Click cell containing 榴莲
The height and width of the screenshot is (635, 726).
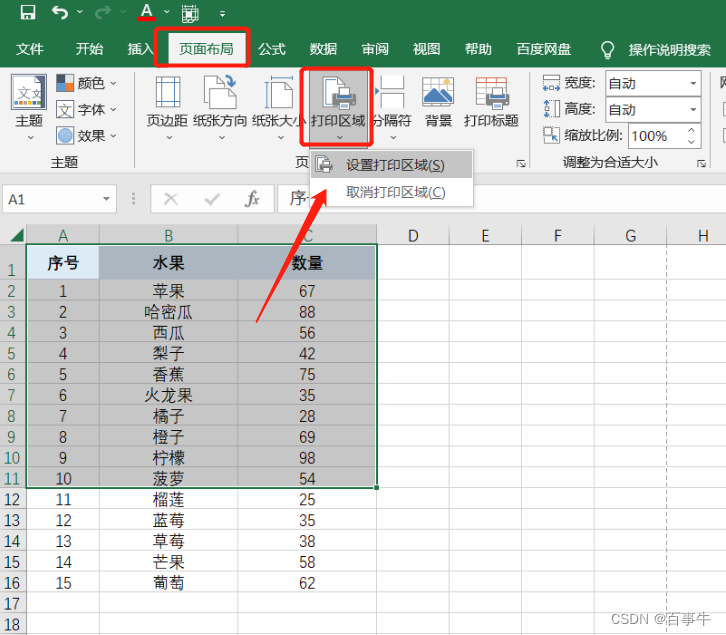click(x=169, y=499)
